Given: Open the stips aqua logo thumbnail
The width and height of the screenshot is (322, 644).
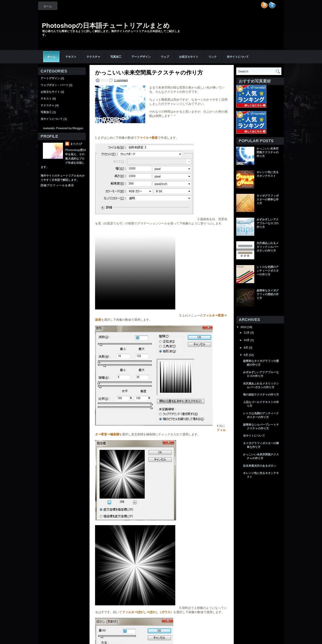Looking at the screenshot, I should tap(245, 227).
